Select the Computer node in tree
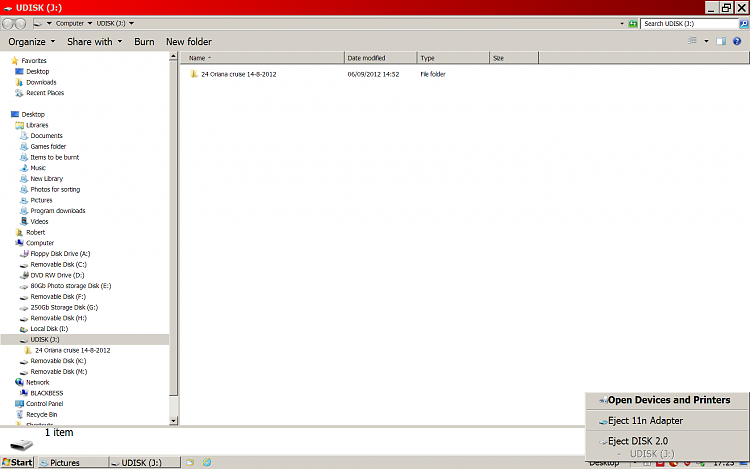 [x=40, y=243]
